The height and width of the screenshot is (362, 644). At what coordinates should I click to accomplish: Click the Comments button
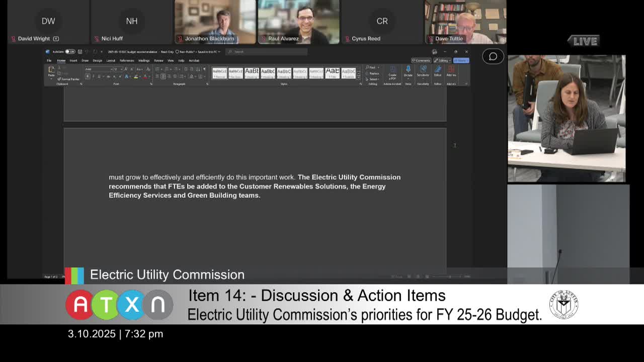421,60
